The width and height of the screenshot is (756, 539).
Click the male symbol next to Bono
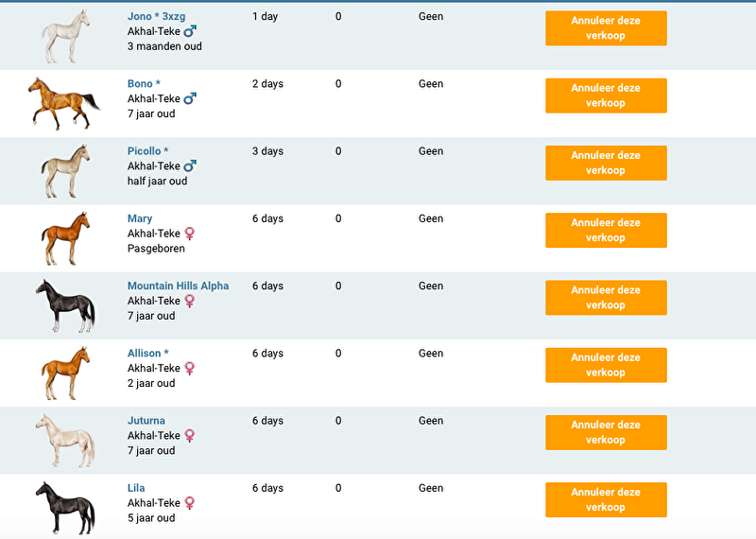point(190,98)
